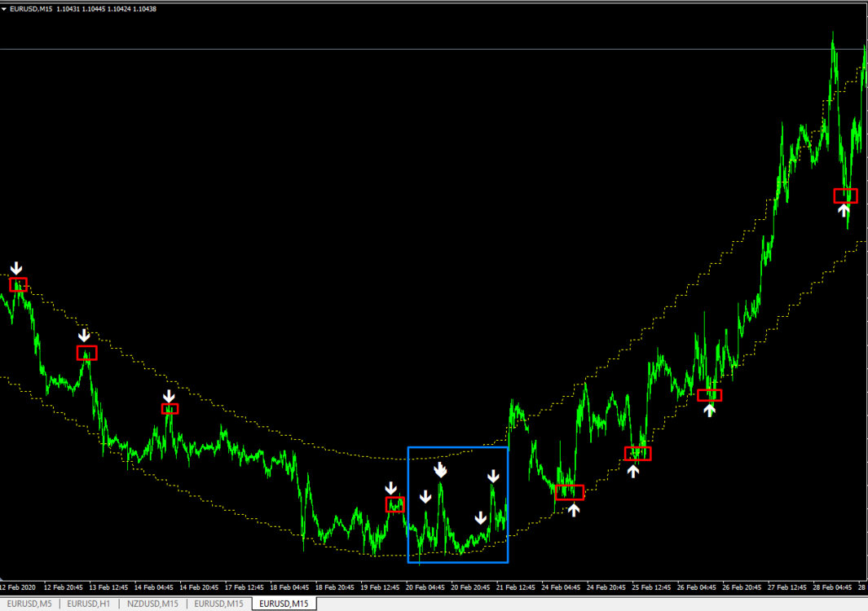Click the 24 Feb 20:45 time label
The height and width of the screenshot is (611, 868).
[x=606, y=587]
